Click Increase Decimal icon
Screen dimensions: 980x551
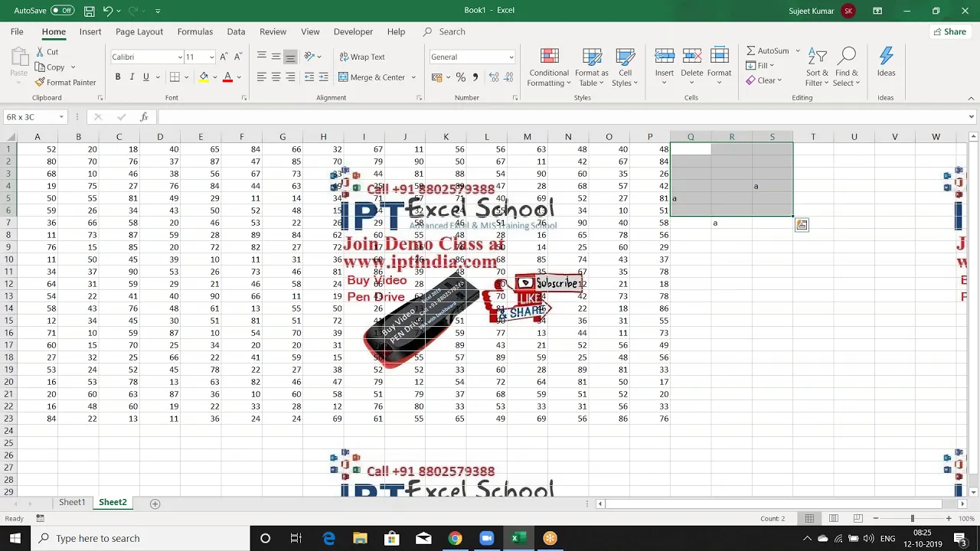point(495,77)
